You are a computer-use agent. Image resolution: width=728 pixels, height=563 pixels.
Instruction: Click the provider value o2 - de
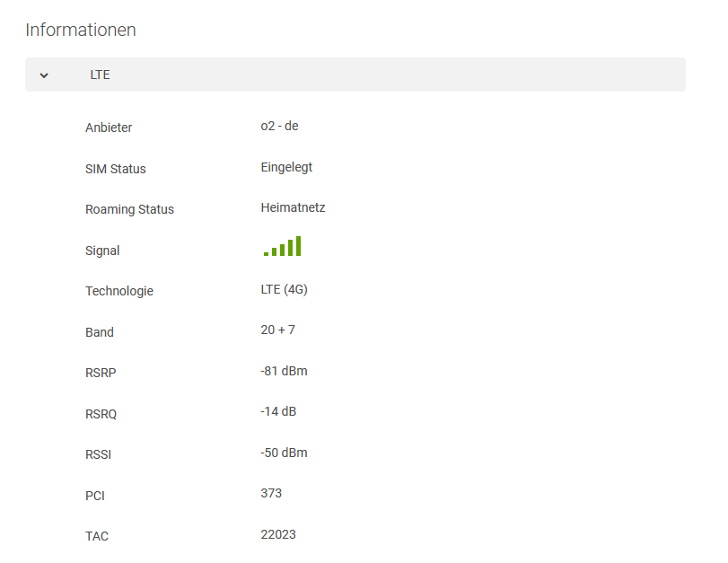click(279, 126)
